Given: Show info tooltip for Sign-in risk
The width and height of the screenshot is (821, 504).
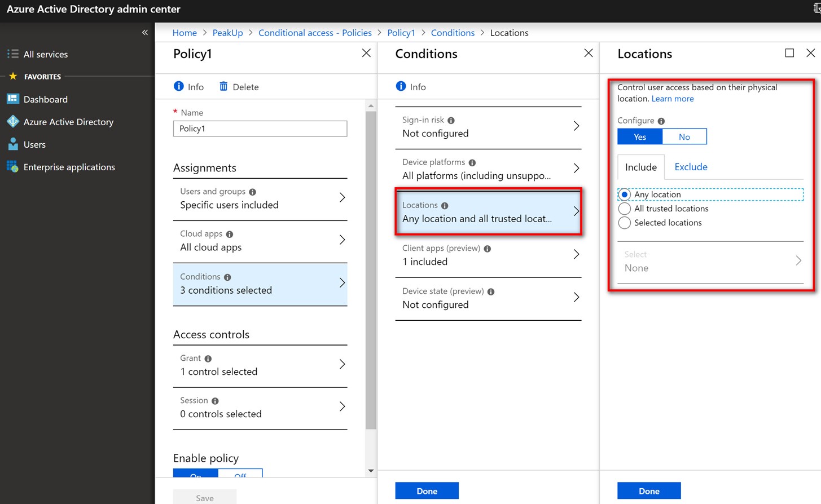Looking at the screenshot, I should pyautogui.click(x=451, y=120).
